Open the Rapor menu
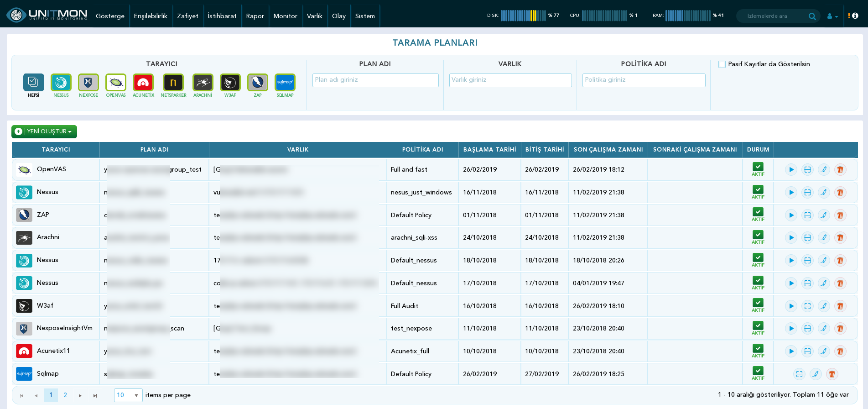The height and width of the screenshot is (409, 868). point(255,16)
